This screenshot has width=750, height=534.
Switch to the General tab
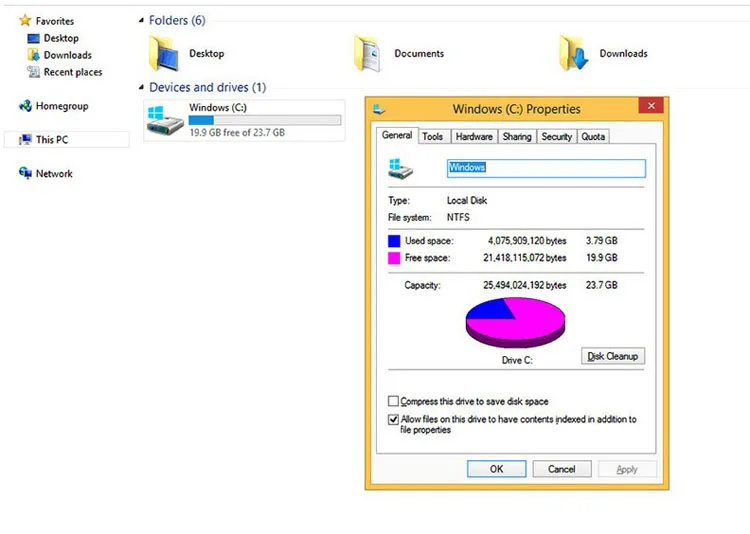[x=397, y=135]
